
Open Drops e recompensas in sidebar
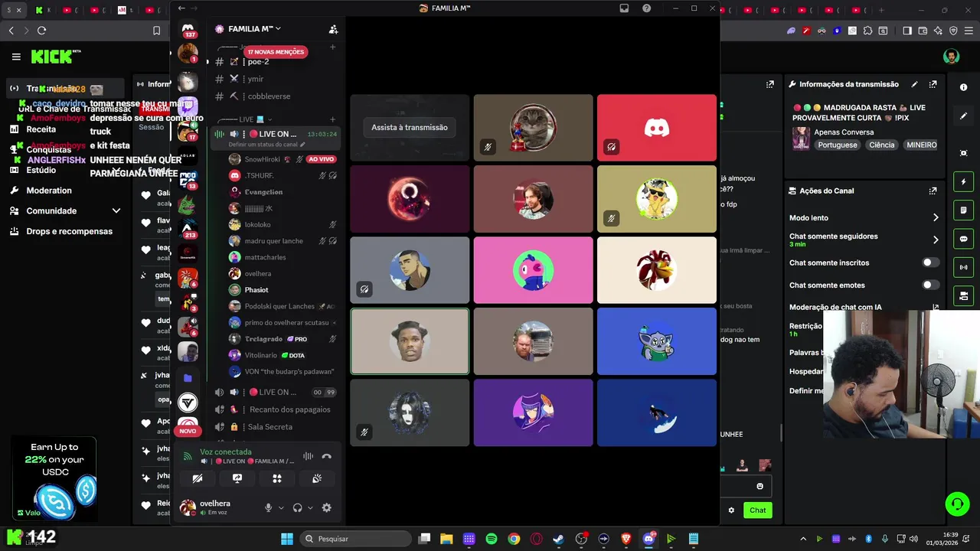pyautogui.click(x=69, y=231)
